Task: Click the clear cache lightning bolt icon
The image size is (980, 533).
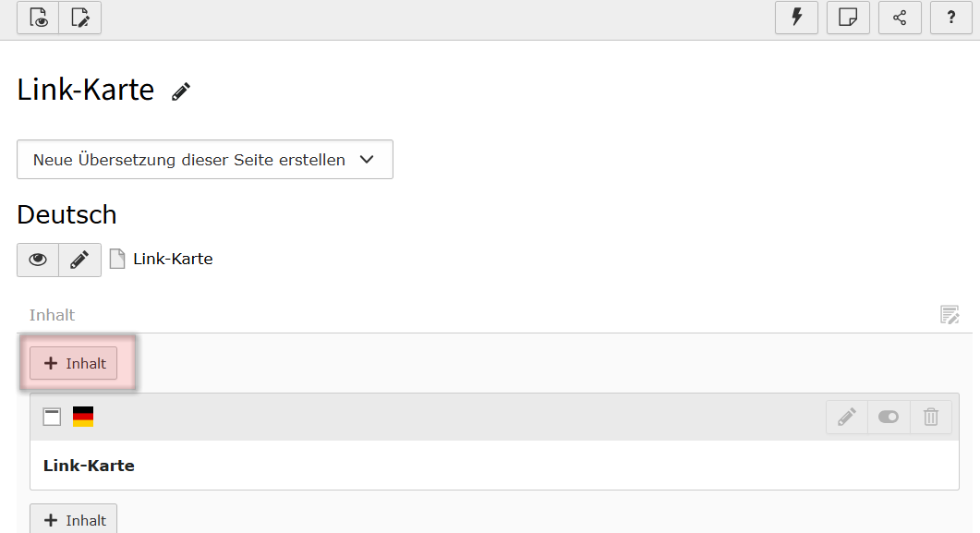Action: 796,18
